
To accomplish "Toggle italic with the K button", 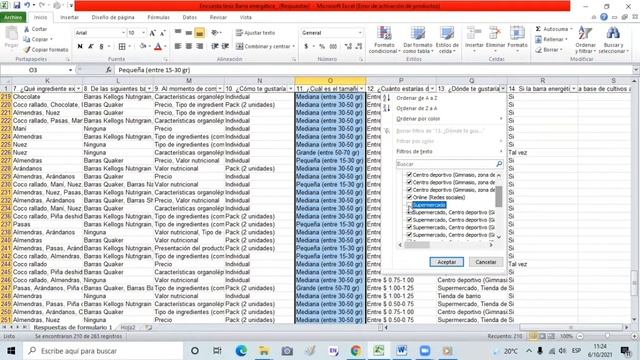I will [91, 47].
